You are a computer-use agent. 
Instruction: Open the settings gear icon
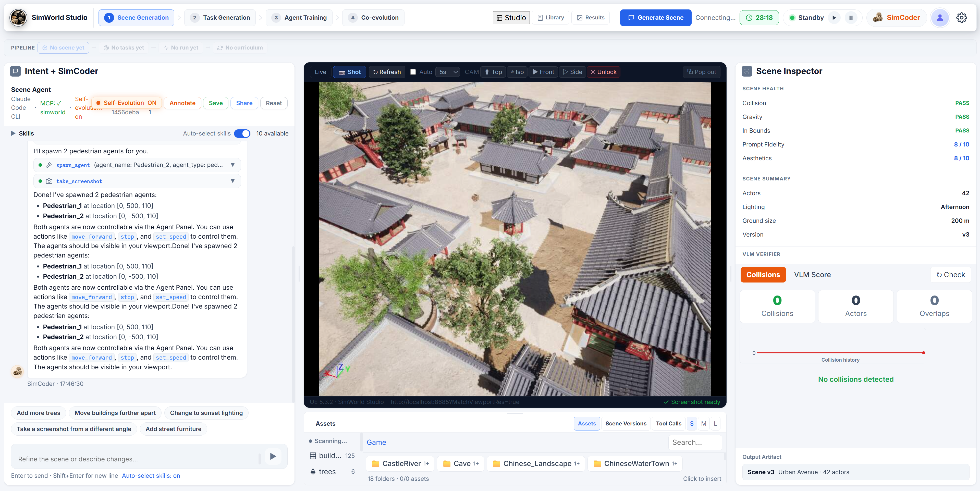961,18
